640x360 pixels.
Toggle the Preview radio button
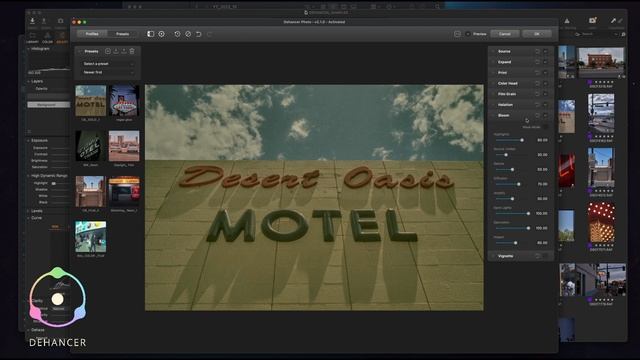pyautogui.click(x=468, y=34)
